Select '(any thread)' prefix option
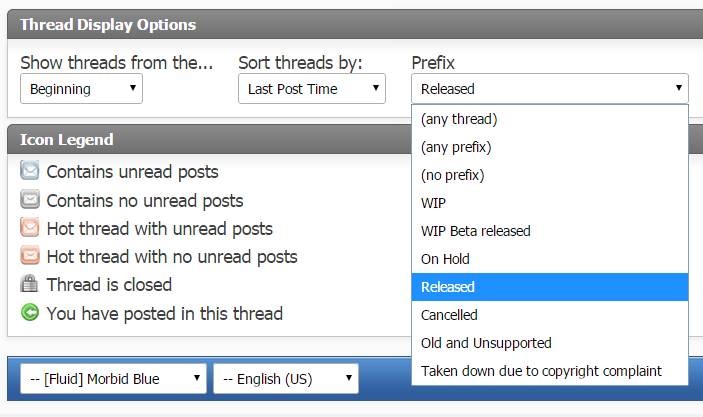 tap(459, 119)
